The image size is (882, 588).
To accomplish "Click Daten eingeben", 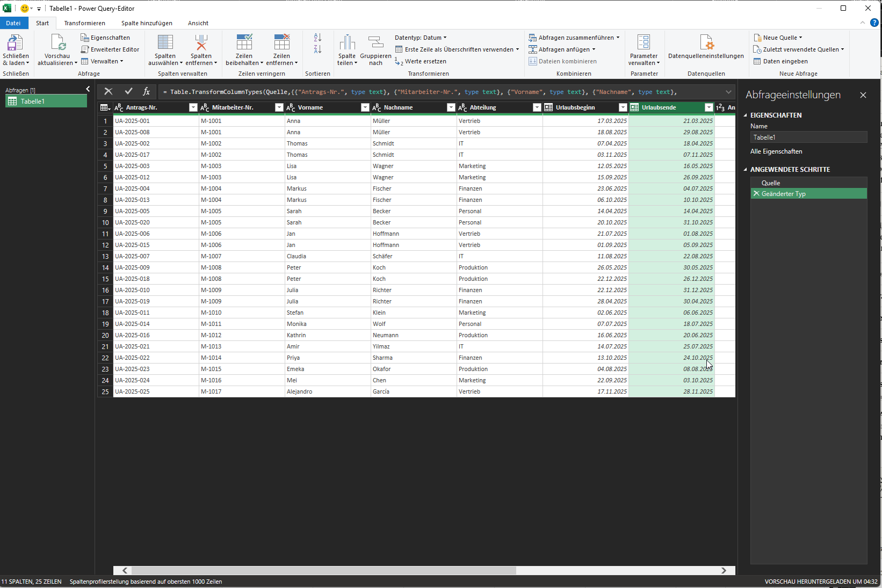I will (x=780, y=61).
